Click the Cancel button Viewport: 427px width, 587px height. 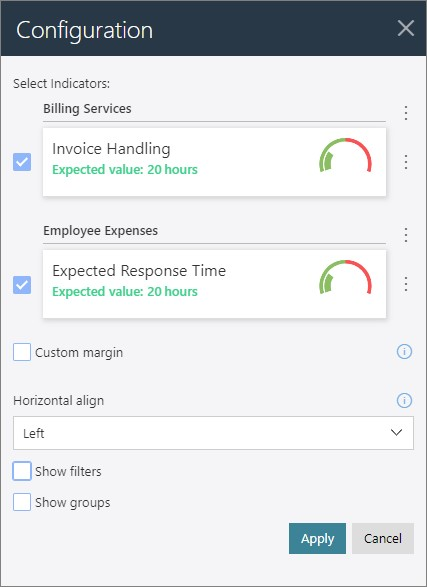(x=383, y=538)
